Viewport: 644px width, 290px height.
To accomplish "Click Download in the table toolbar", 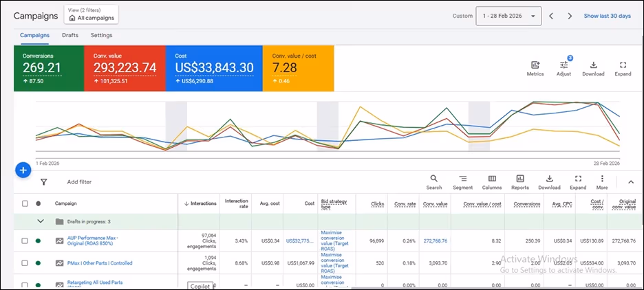I will (x=549, y=182).
